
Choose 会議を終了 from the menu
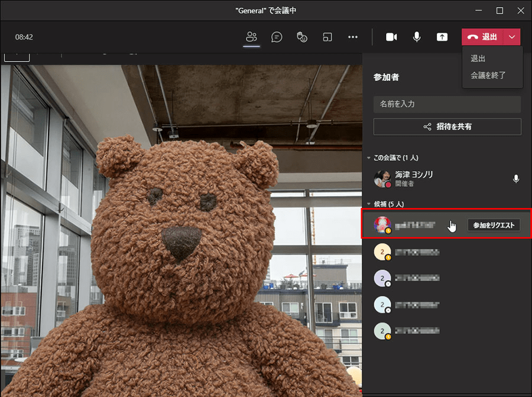488,75
